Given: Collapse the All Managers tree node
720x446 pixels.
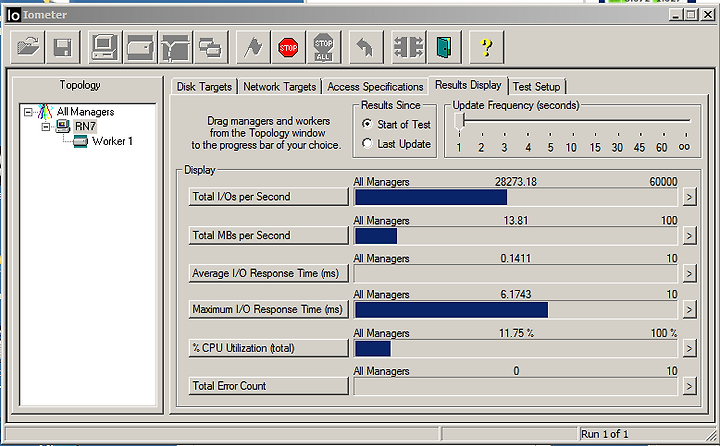Looking at the screenshot, I should point(28,112).
